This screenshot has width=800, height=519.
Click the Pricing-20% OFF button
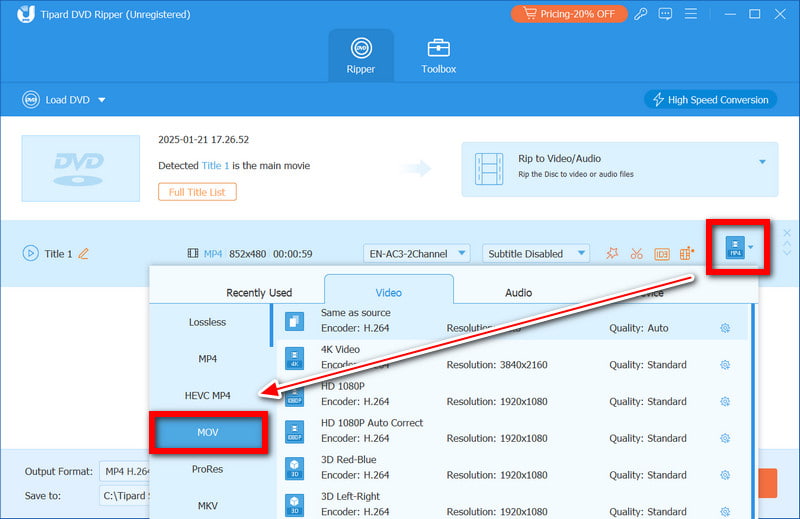pyautogui.click(x=569, y=14)
